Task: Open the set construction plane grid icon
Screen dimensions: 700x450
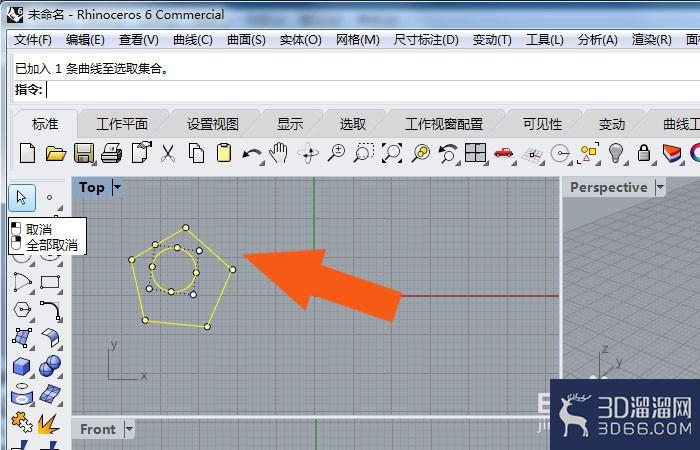Action: click(532, 154)
